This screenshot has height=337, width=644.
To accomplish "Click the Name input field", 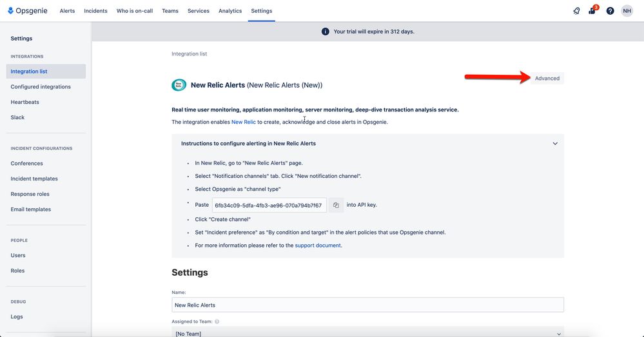I will pyautogui.click(x=367, y=305).
